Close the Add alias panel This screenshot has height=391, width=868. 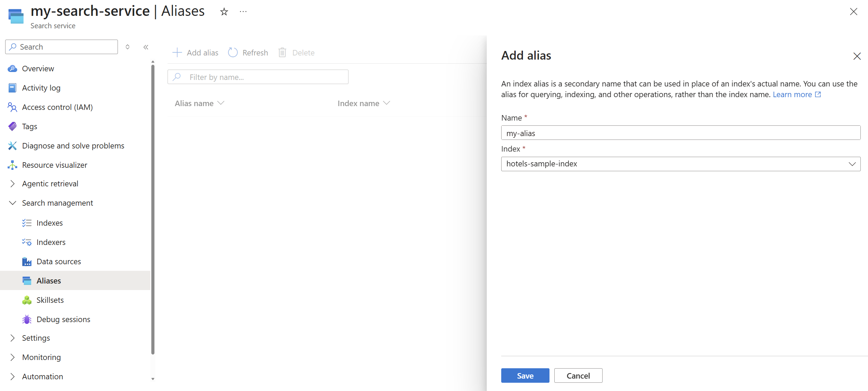(857, 56)
